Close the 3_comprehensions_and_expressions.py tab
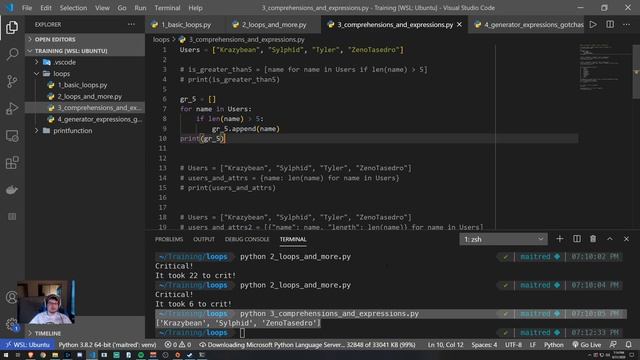 coord(459,24)
